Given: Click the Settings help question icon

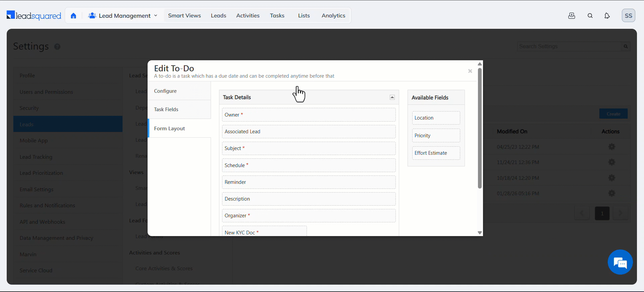Looking at the screenshot, I should (x=57, y=47).
